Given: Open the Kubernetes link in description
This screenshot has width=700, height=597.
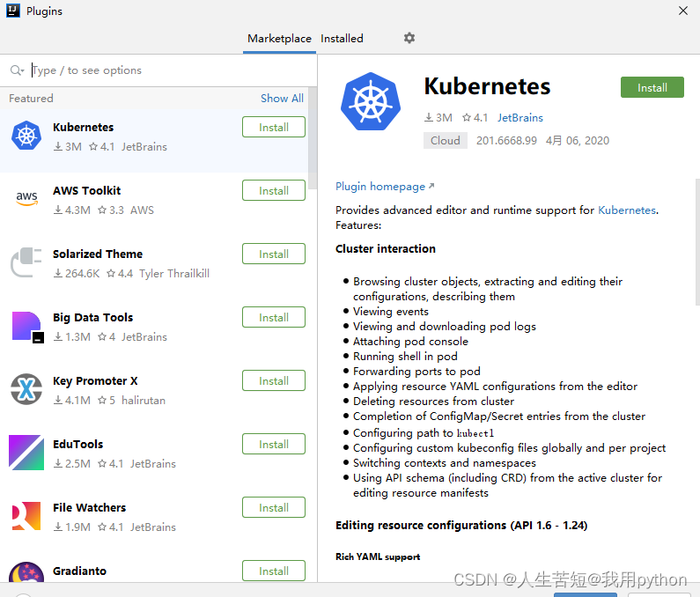Looking at the screenshot, I should 627,210.
